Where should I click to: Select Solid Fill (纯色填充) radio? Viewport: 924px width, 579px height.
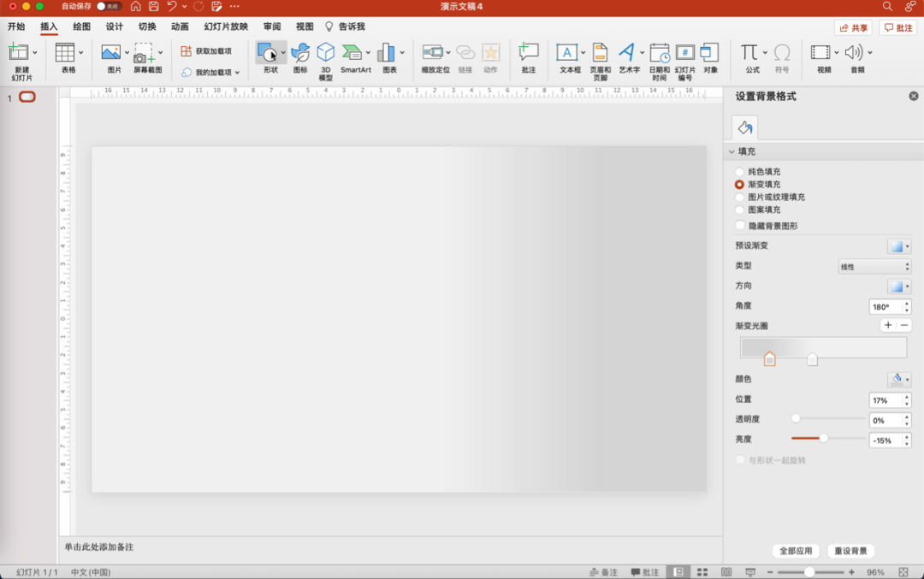pyautogui.click(x=739, y=172)
